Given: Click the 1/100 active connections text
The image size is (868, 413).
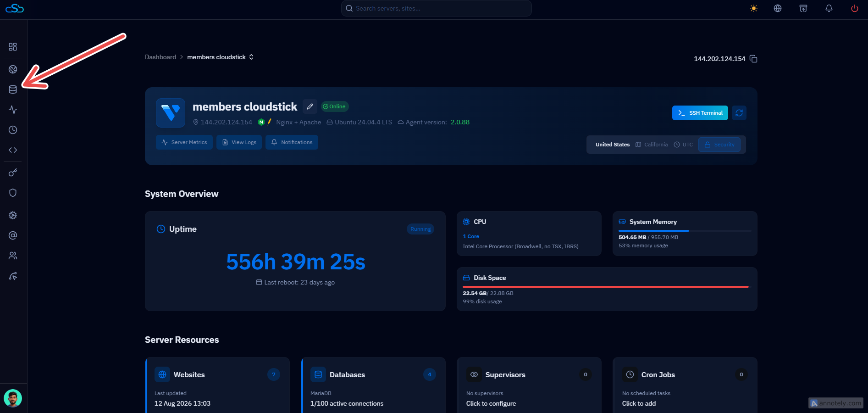Looking at the screenshot, I should click(x=347, y=403).
